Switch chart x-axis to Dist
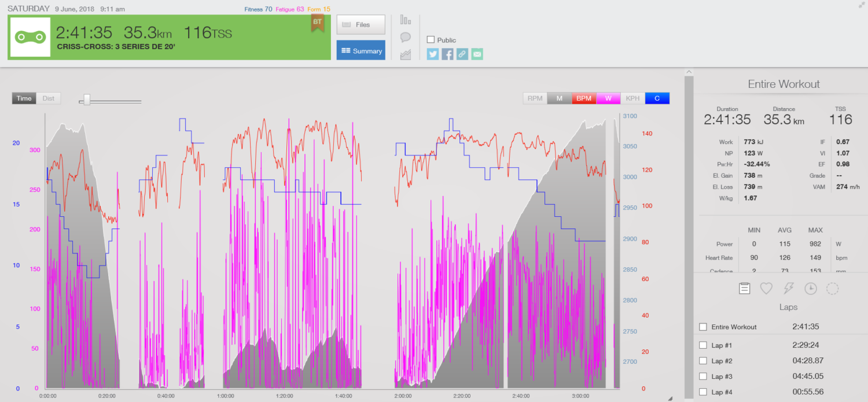 click(49, 98)
